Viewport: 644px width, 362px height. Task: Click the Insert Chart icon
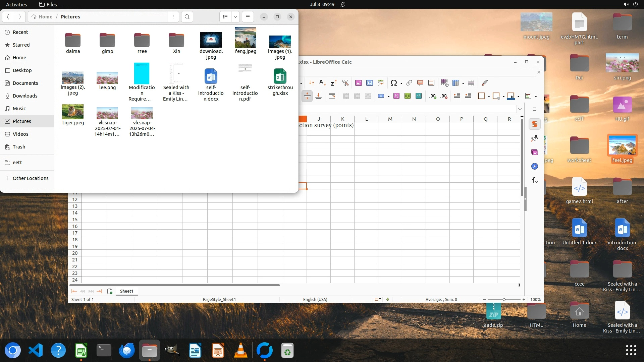(369, 83)
